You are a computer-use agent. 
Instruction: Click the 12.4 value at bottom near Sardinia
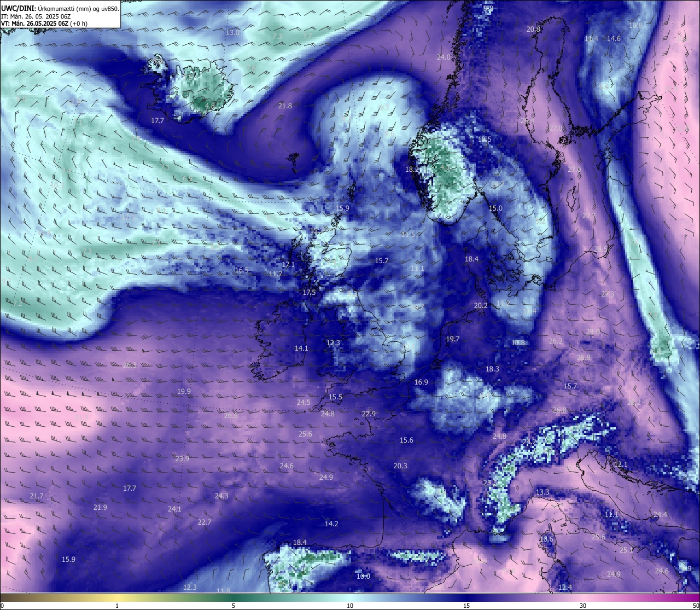coord(565,587)
